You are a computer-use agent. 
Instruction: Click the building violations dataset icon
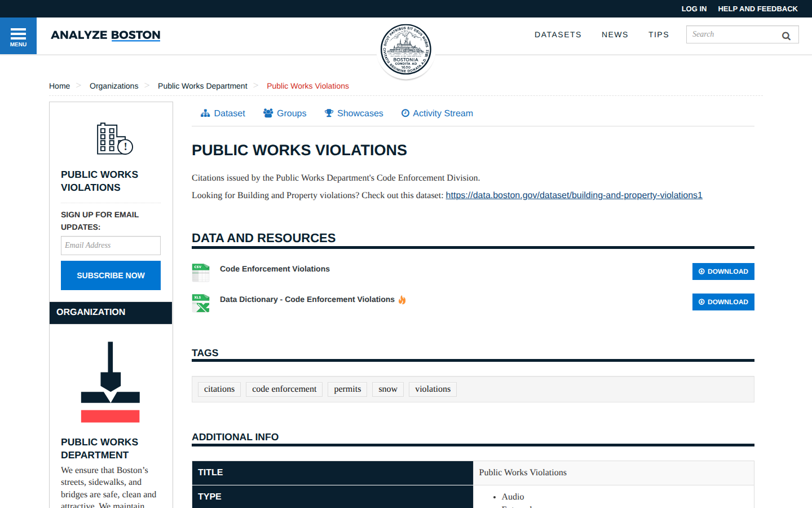point(115,138)
